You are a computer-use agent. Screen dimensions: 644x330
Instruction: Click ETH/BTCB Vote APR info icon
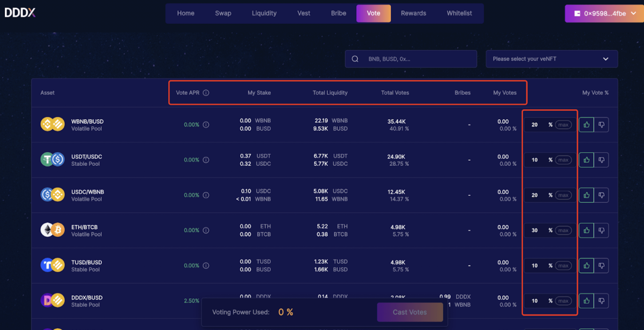coord(206,230)
